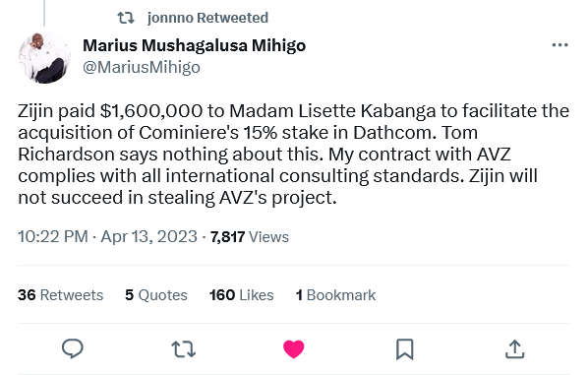Retweet using the arrows icon below the tweet
This screenshot has width=588, height=375.
(183, 348)
